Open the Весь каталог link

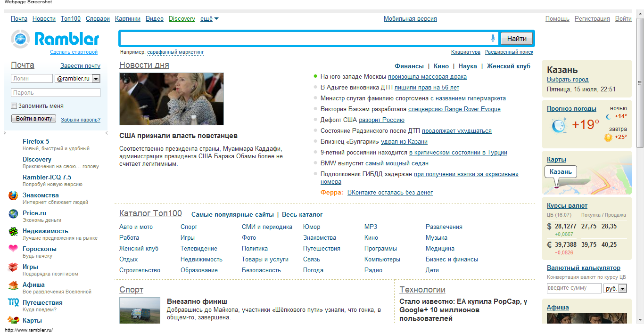(302, 215)
